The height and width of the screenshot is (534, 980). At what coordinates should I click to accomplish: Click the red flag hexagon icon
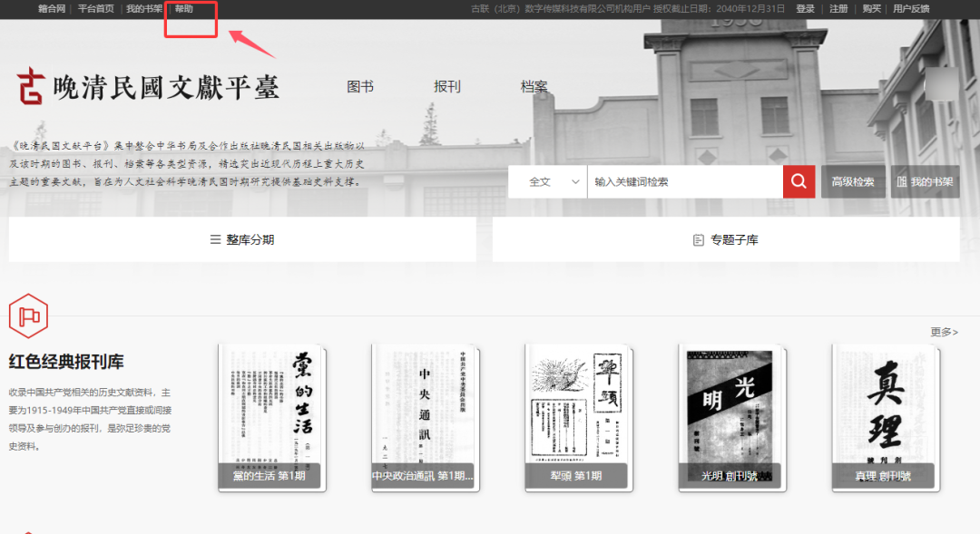point(27,316)
